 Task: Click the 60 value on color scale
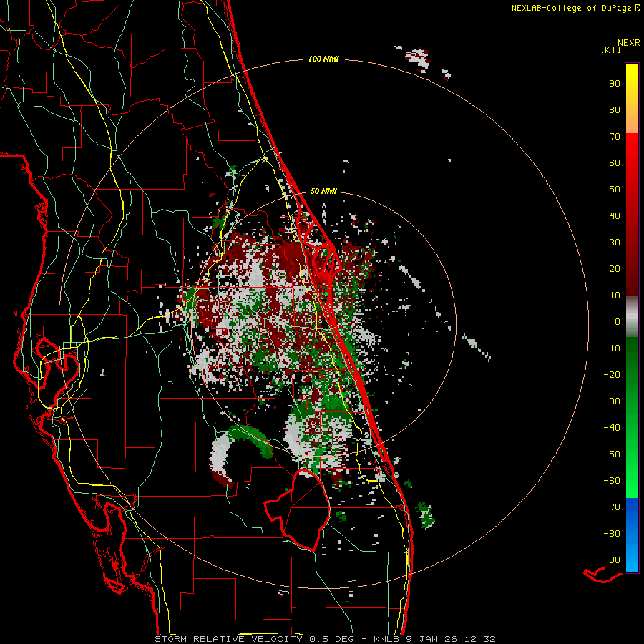point(615,163)
